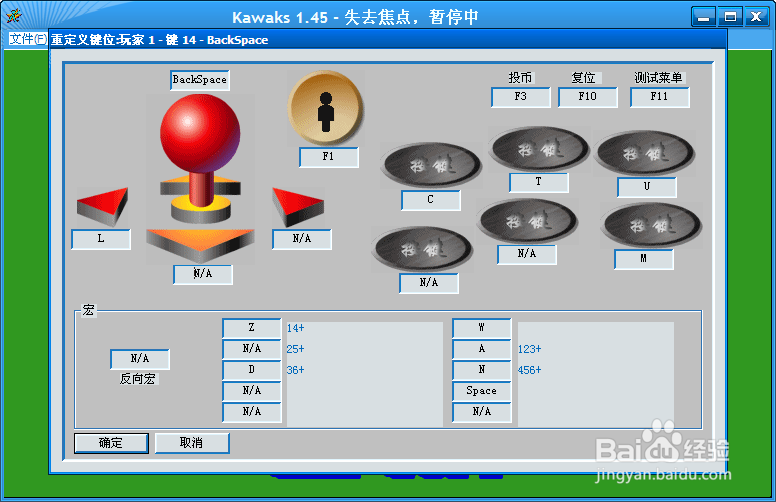Click the N macro key button

point(482,370)
